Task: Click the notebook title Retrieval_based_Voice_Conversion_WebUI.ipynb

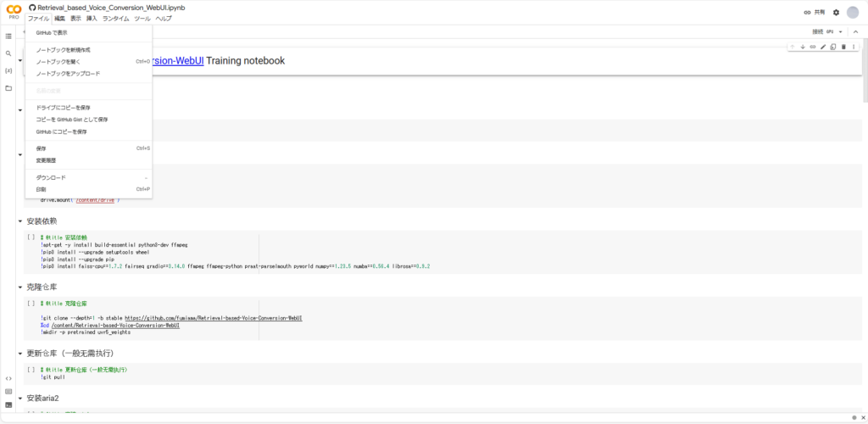Action: tap(111, 8)
